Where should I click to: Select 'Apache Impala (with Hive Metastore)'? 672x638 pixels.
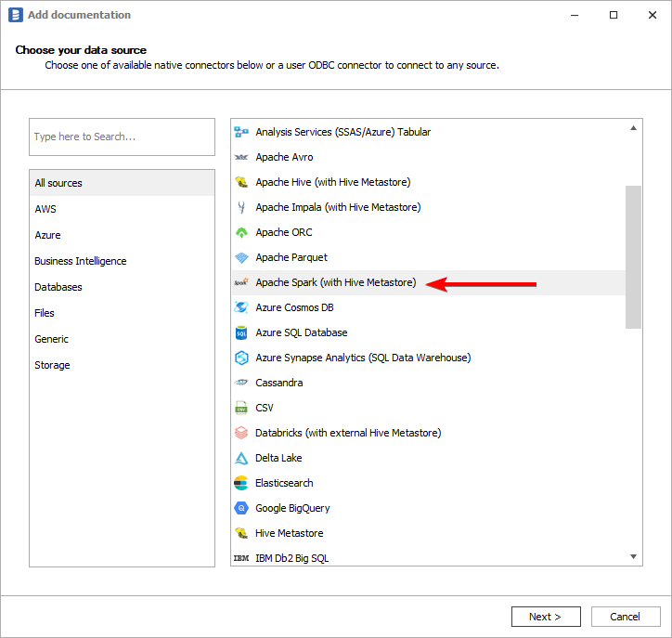pos(429,207)
